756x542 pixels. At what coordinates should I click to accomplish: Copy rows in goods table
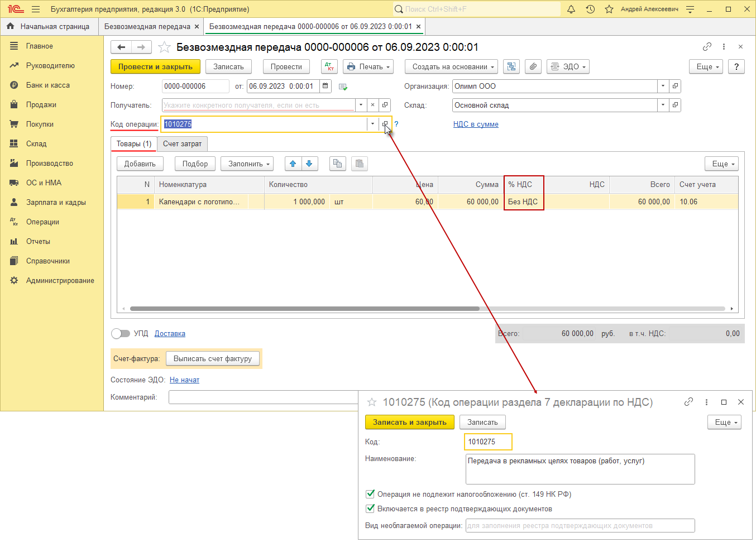tap(337, 164)
